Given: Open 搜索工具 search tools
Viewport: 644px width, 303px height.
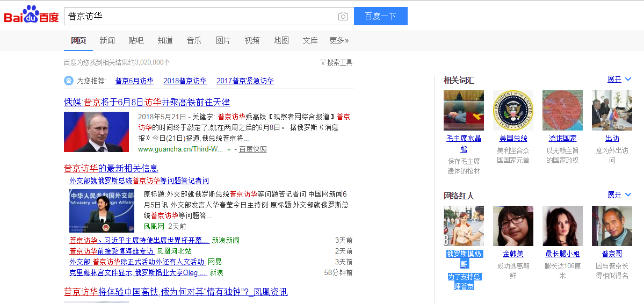Looking at the screenshot, I should pyautogui.click(x=339, y=62).
